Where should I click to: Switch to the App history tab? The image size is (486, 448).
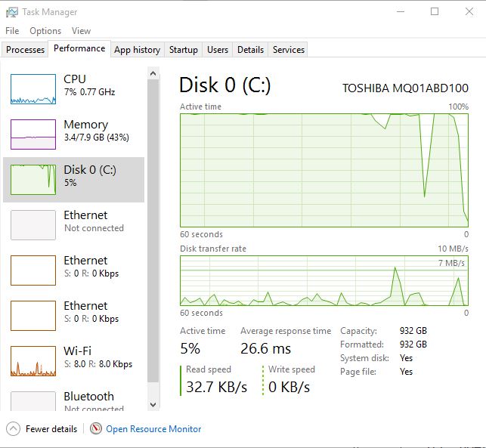click(138, 50)
